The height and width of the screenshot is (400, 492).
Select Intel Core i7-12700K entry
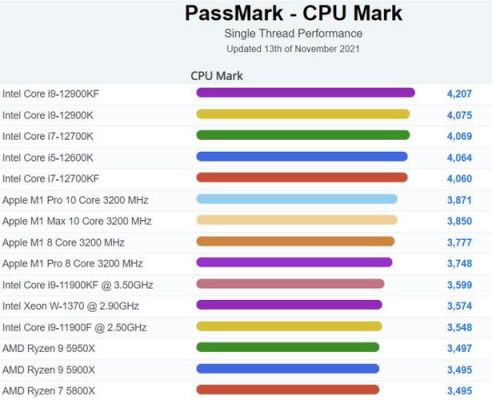tap(48, 136)
